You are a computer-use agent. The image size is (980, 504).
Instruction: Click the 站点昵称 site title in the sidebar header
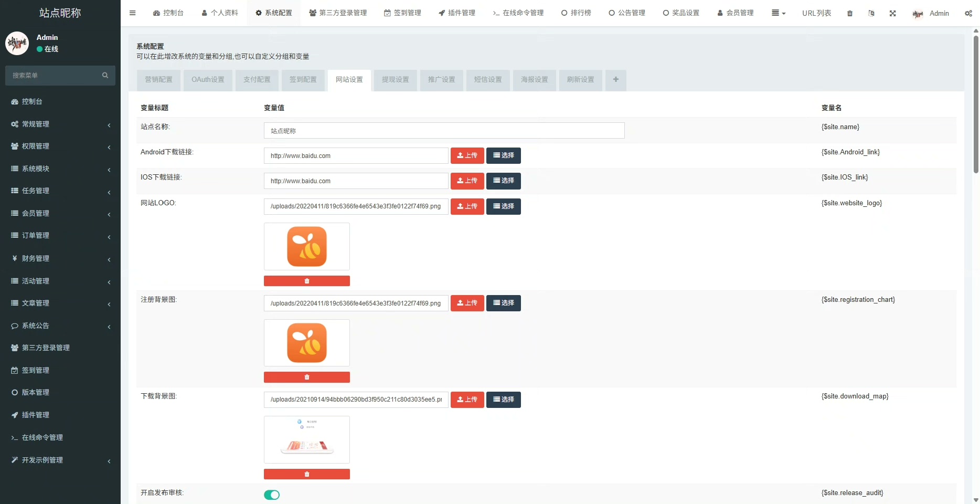coord(60,13)
